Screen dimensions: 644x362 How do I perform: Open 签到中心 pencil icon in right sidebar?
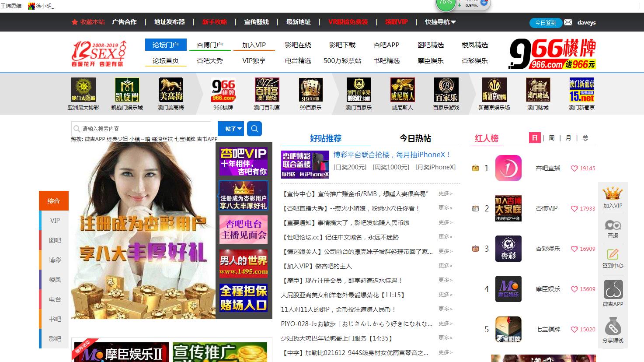tap(613, 256)
